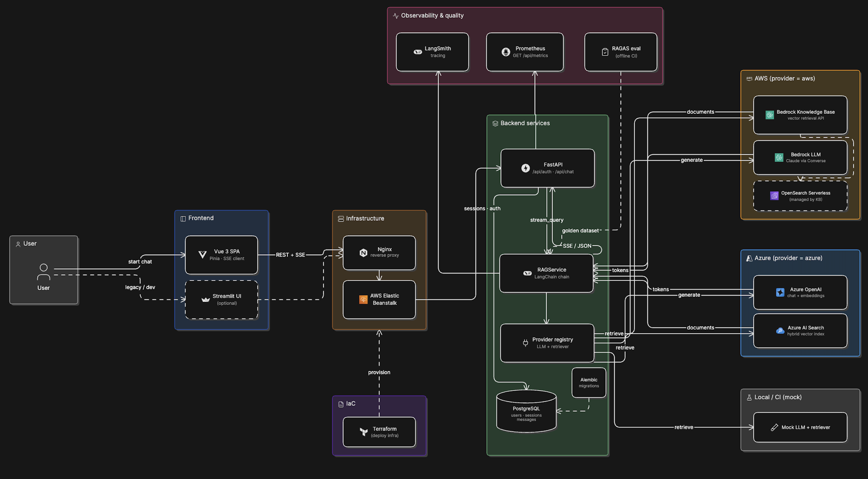
Task: Click the Backend services layers icon
Action: point(495,123)
